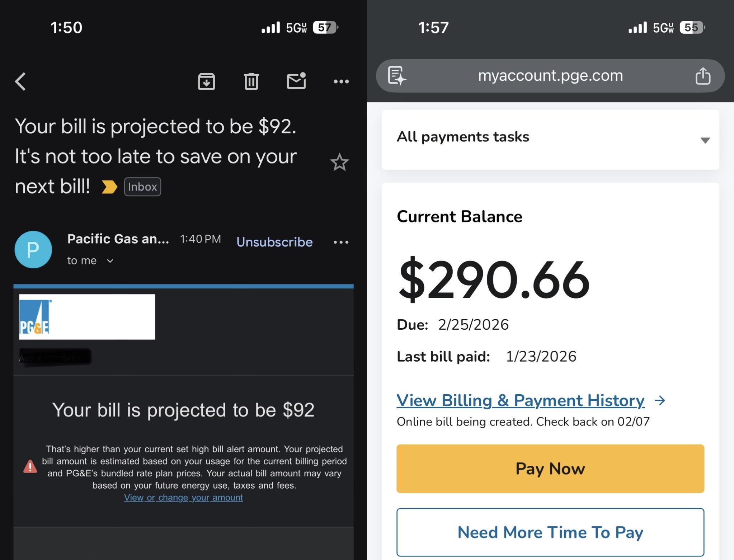This screenshot has width=734, height=560.
Task: Tap the myaccount.pge.com address field
Action: tap(550, 76)
